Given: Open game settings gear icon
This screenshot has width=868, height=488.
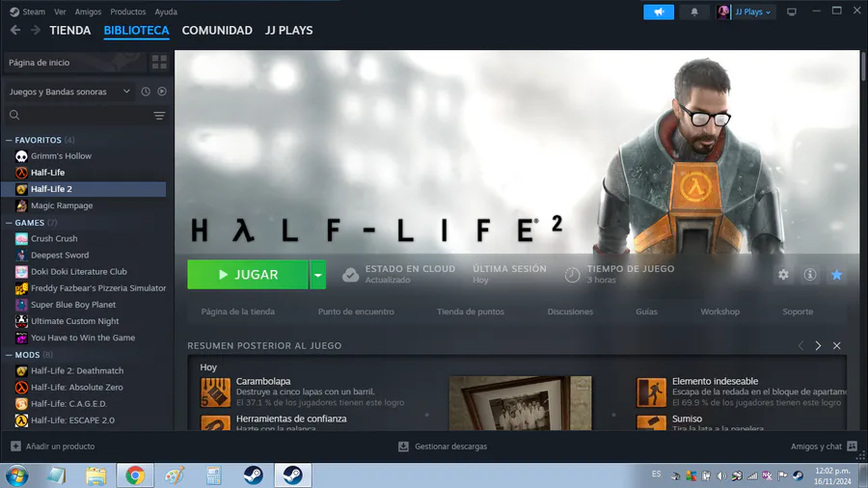Looking at the screenshot, I should (783, 275).
